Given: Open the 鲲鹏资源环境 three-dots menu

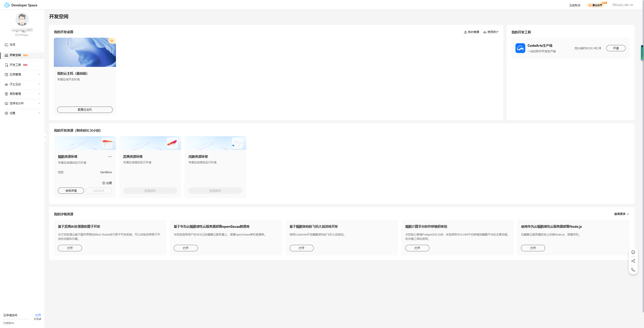Looking at the screenshot, I should [x=110, y=157].
